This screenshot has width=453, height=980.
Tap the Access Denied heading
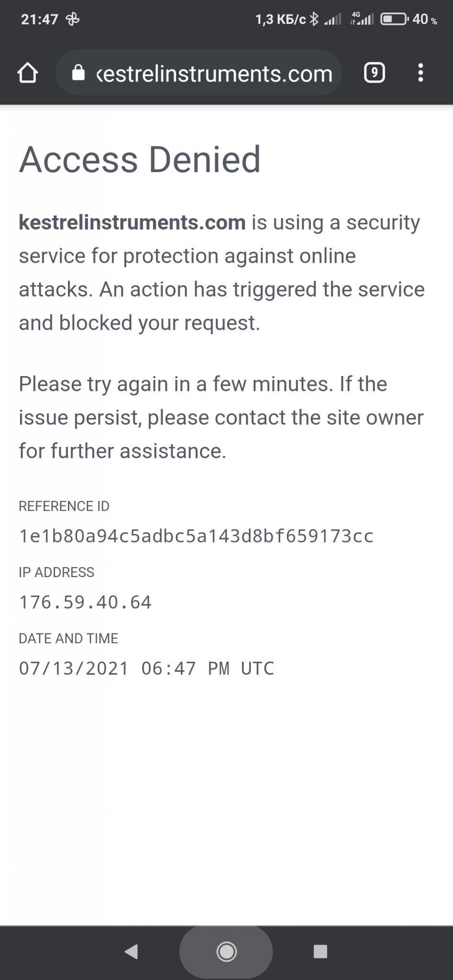coord(140,159)
